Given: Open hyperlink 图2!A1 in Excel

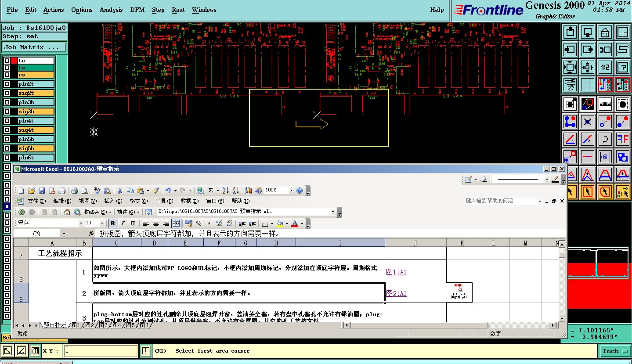Looking at the screenshot, I should click(396, 294).
